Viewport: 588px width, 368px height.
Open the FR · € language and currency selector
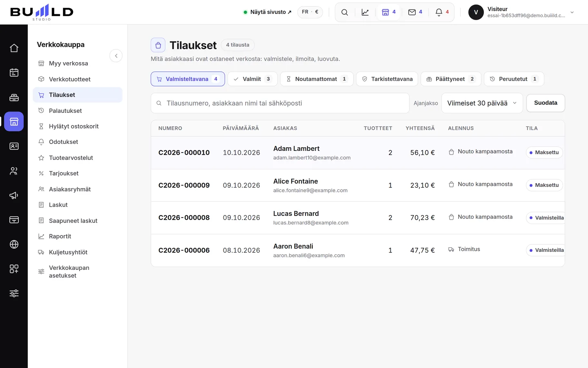click(x=310, y=12)
